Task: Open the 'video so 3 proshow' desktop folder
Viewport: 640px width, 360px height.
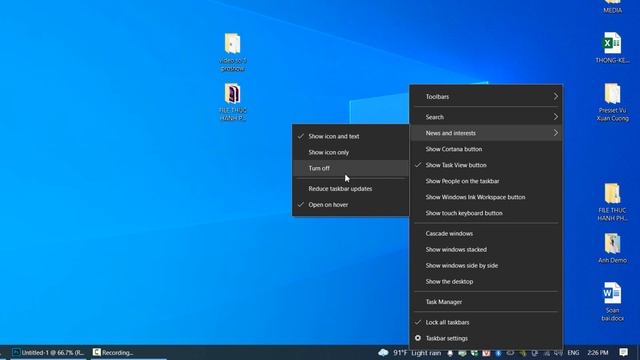Action: [x=232, y=52]
